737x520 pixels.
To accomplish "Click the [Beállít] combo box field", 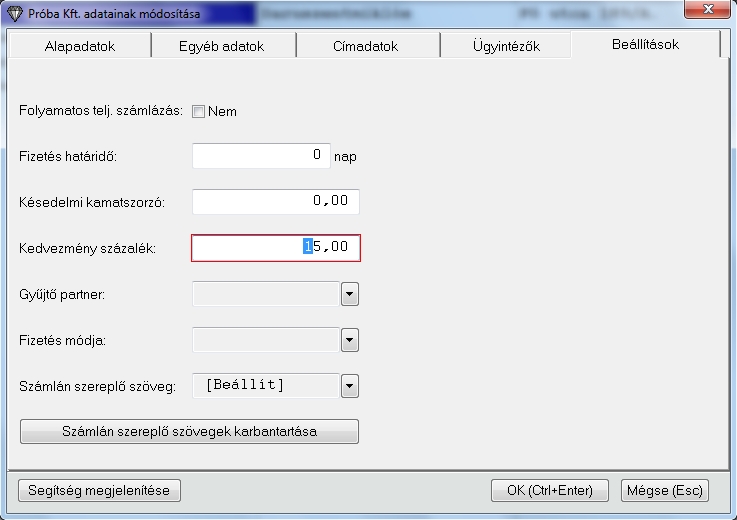I will coord(265,385).
